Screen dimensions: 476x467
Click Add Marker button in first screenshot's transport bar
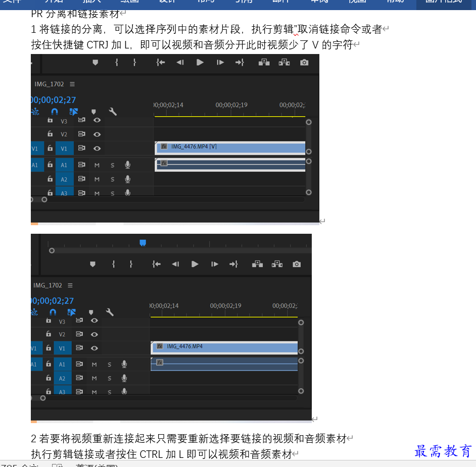click(96, 63)
